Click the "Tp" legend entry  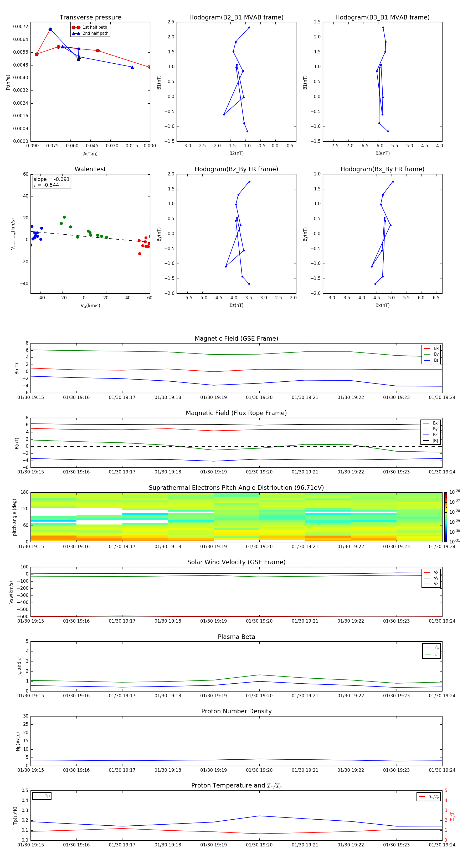pos(42,796)
